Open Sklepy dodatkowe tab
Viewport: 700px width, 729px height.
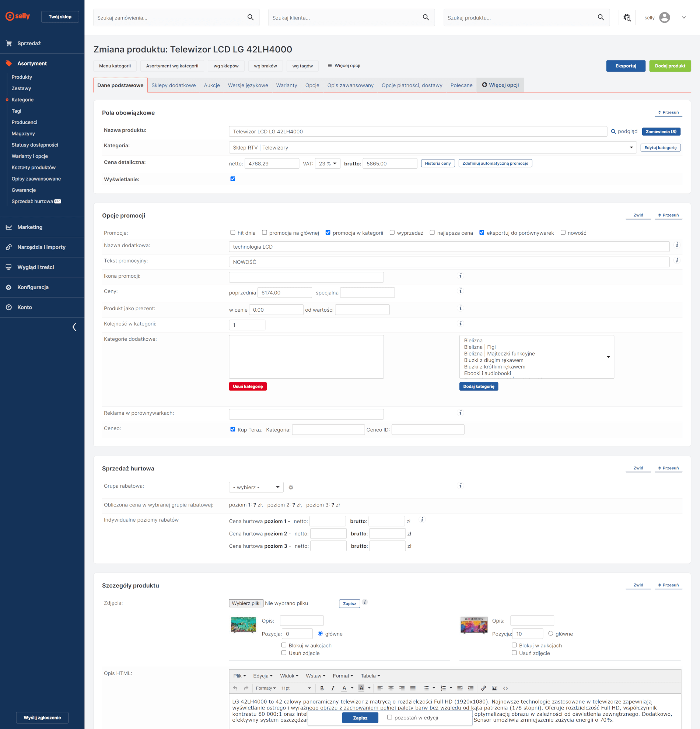coord(173,85)
